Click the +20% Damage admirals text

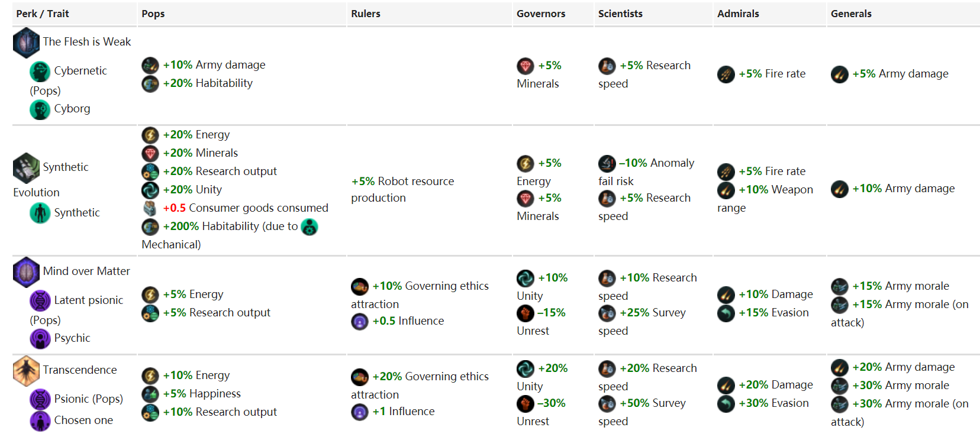click(776, 385)
